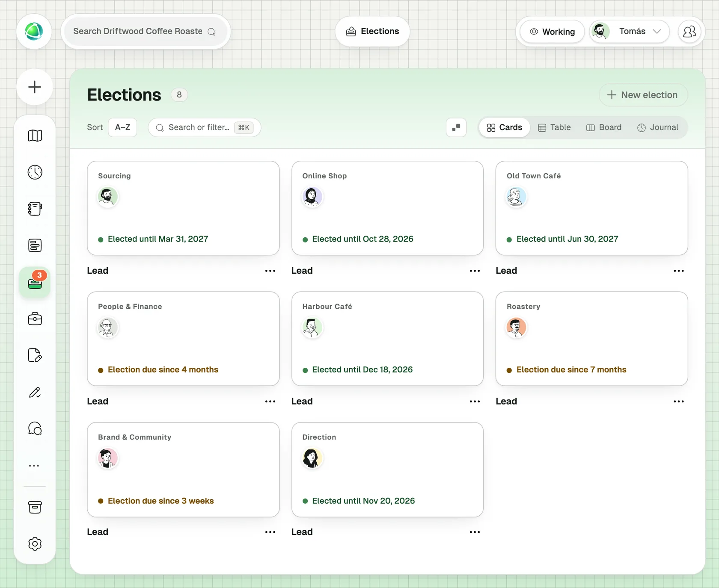Click the Roastery card avatar
Viewport: 719px width, 588px height.
coord(516,328)
